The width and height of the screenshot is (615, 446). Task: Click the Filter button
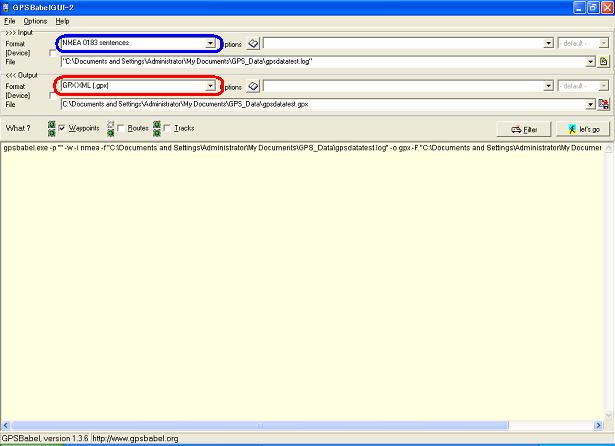point(524,129)
